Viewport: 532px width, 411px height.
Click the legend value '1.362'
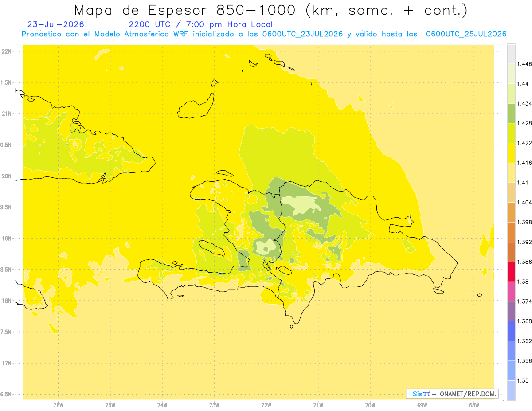pyautogui.click(x=524, y=341)
